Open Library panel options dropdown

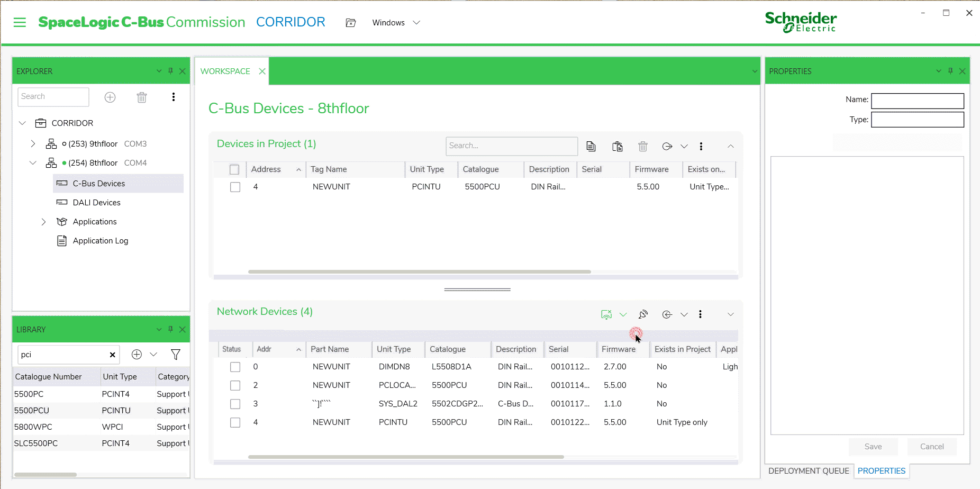coord(159,329)
